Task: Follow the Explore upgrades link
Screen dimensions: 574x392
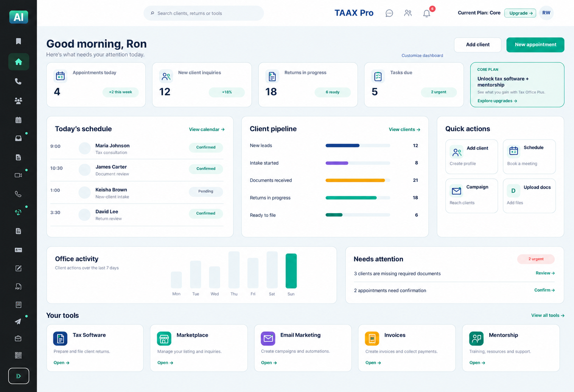Action: click(497, 101)
